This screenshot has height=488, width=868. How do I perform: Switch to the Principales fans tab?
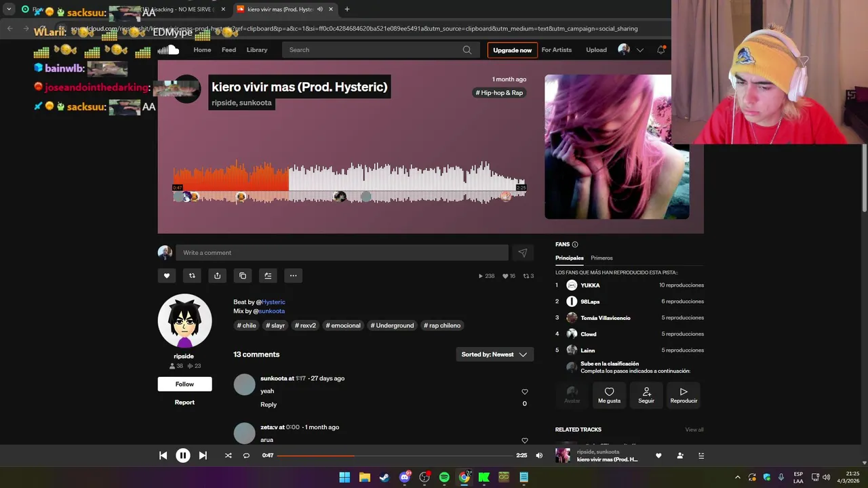(x=570, y=258)
